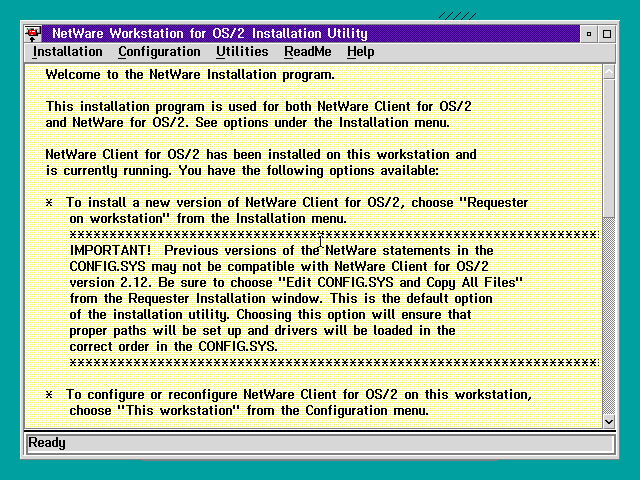Click the NetWare system menu icon in title bar
The width and height of the screenshot is (640, 480).
click(33, 34)
